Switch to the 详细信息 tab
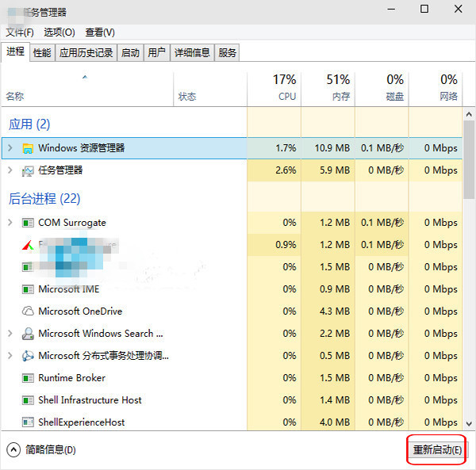This screenshot has width=476, height=470. coord(192,53)
